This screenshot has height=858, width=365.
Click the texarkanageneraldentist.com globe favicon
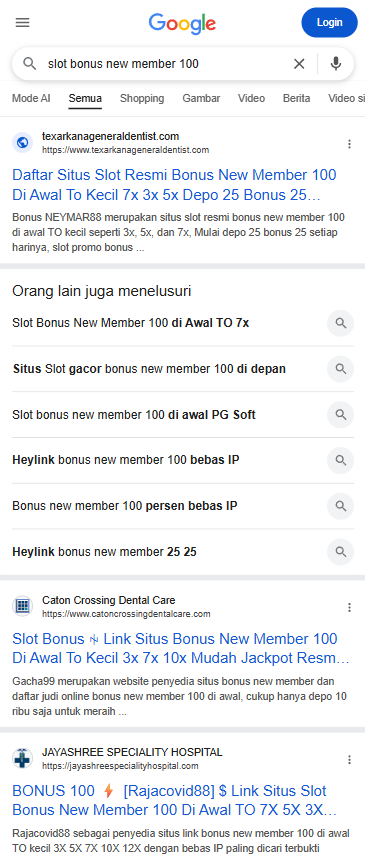click(x=22, y=143)
